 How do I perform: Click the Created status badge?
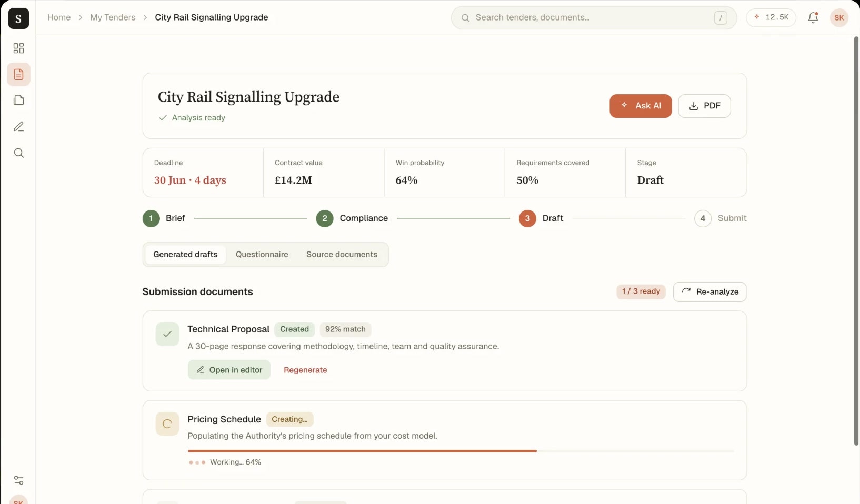(294, 329)
